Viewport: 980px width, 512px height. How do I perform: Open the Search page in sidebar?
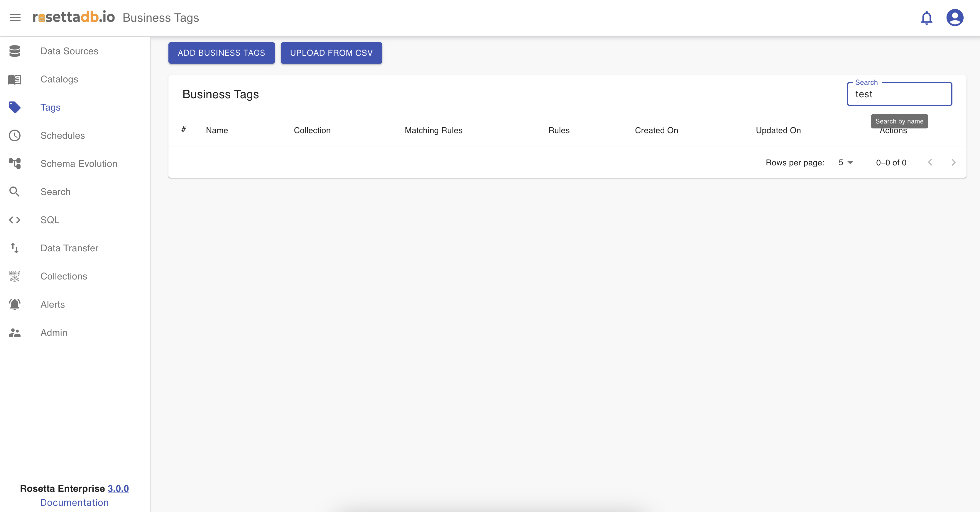(55, 191)
